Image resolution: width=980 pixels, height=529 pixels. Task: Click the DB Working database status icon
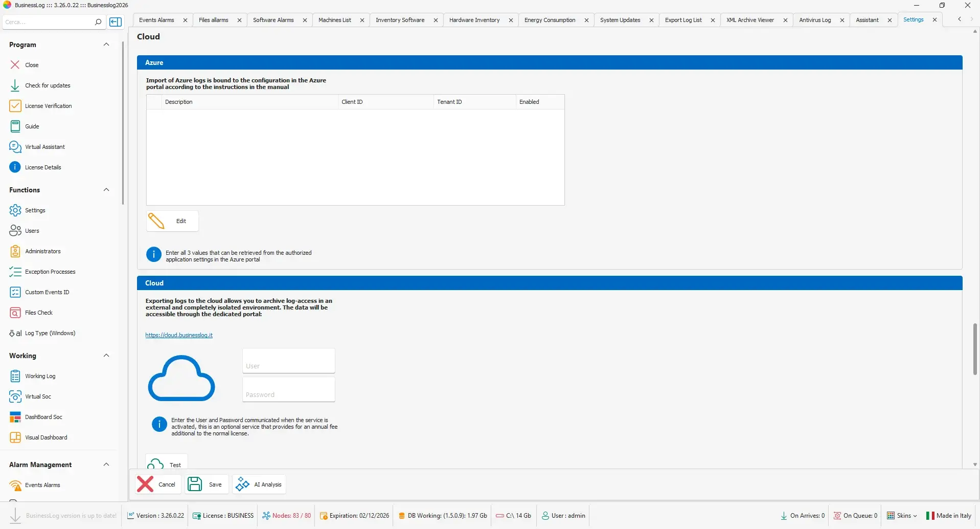pos(402,516)
